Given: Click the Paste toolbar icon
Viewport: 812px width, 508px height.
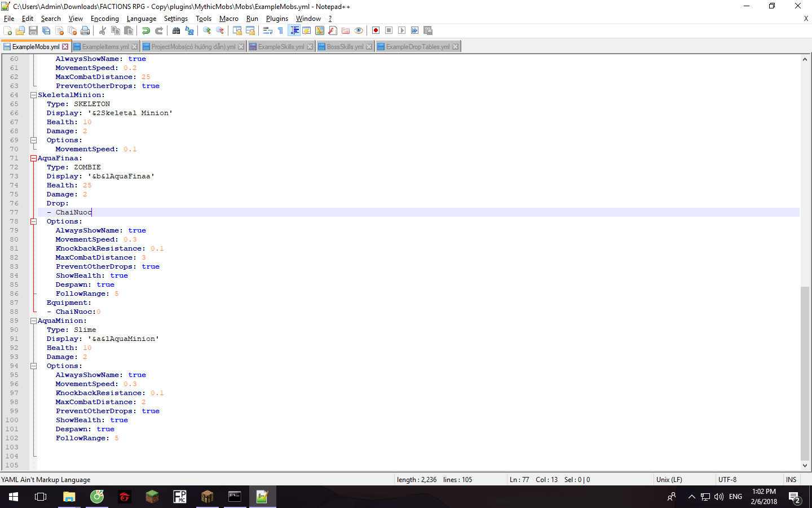Looking at the screenshot, I should tap(129, 30).
